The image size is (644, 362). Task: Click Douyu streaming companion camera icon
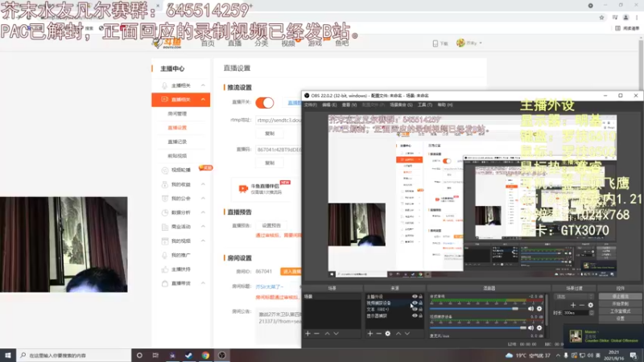pos(243,188)
